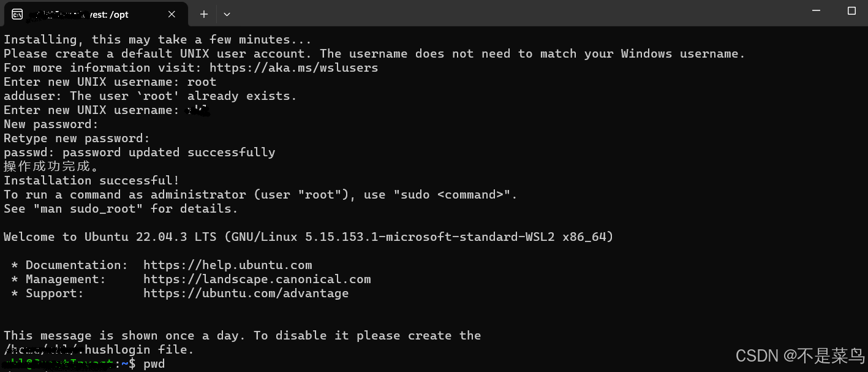Image resolution: width=868 pixels, height=372 pixels.
Task: Click the 'passwd: password updated successfully' line
Action: pos(140,153)
